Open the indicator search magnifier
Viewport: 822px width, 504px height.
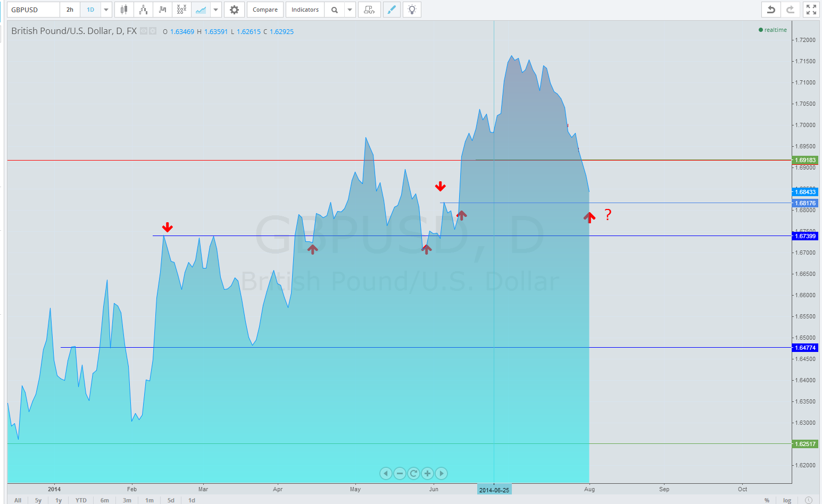click(335, 10)
